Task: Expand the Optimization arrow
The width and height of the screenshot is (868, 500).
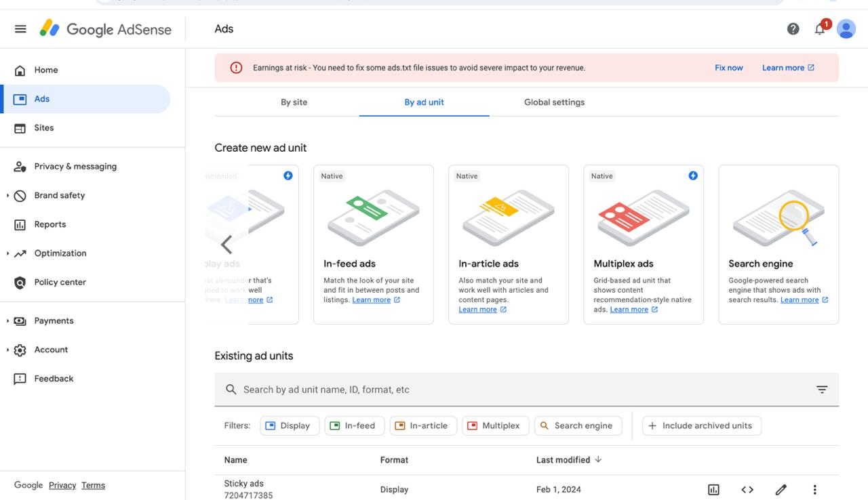Action: (8, 253)
